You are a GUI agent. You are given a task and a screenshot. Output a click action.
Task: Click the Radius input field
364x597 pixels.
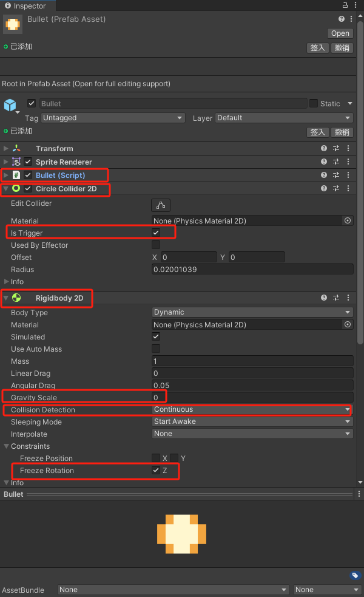tap(252, 270)
